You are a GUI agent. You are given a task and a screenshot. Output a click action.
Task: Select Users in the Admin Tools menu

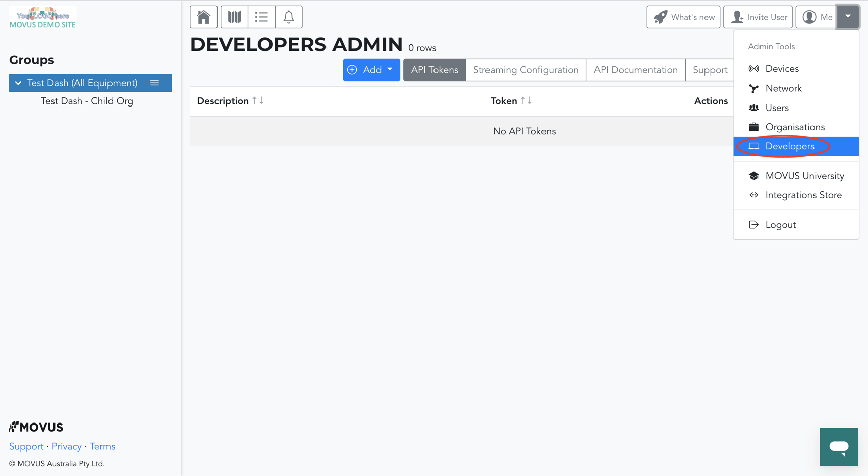point(776,108)
